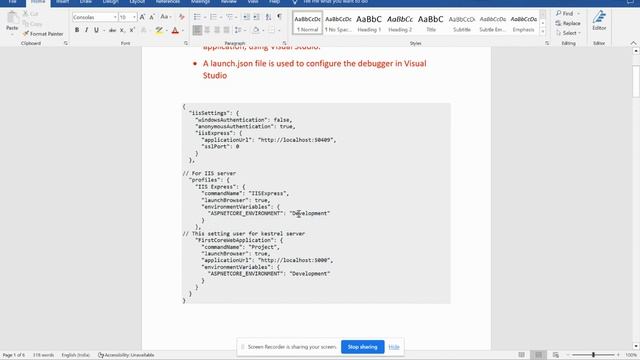Expand the Styles gallery

543,32
